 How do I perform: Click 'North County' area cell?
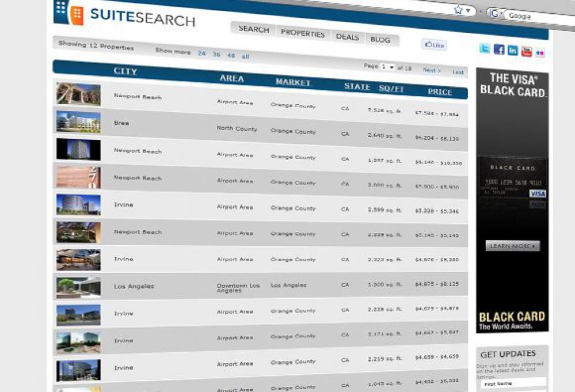tap(237, 129)
